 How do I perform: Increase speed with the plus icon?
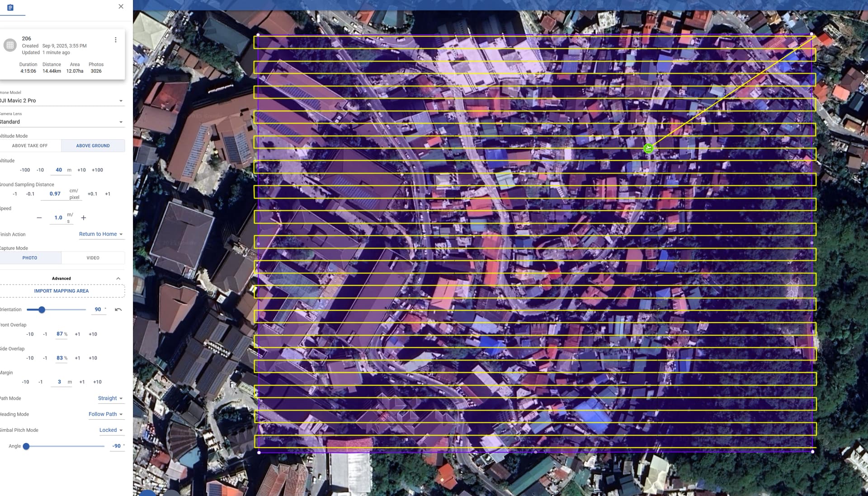tap(84, 218)
